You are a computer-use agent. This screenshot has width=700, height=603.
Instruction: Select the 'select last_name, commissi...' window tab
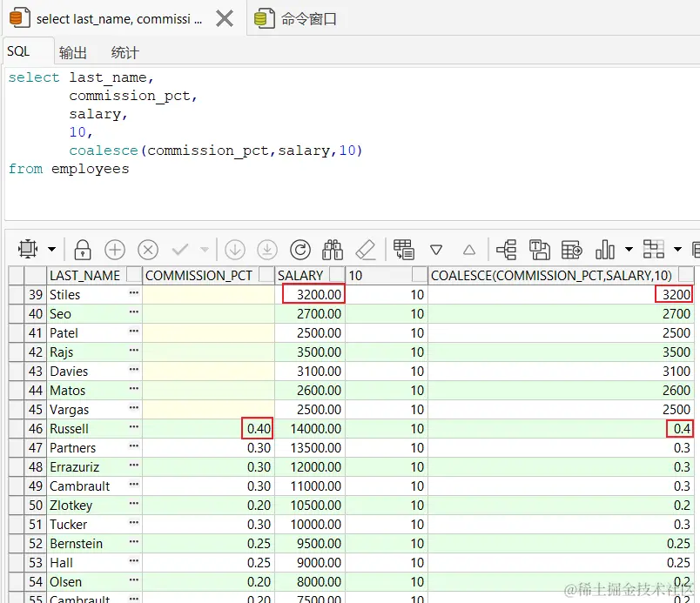click(119, 19)
